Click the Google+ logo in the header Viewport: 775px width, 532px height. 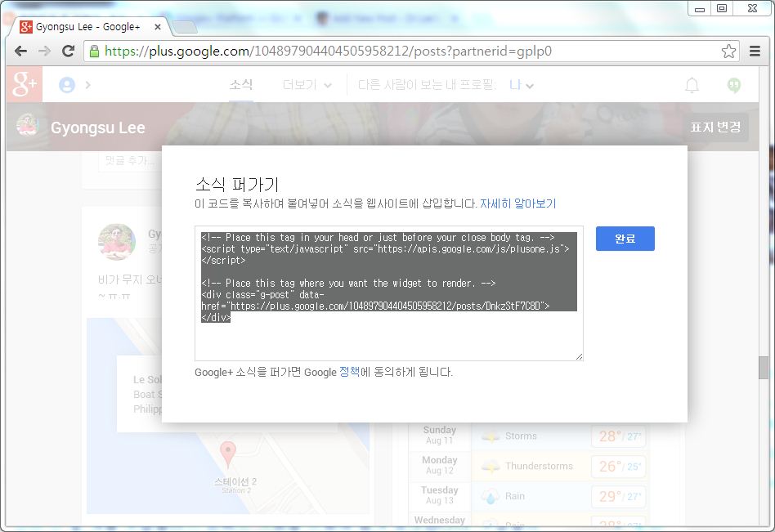coord(25,84)
